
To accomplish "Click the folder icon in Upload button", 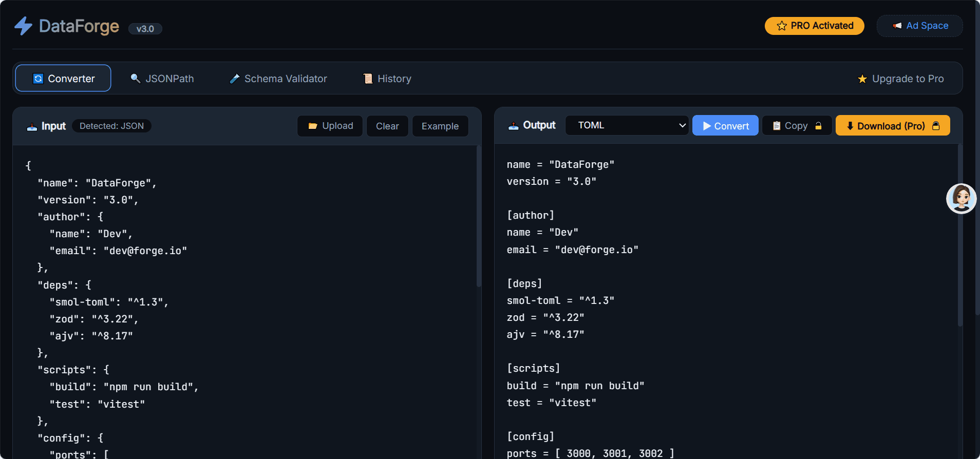I will click(312, 126).
